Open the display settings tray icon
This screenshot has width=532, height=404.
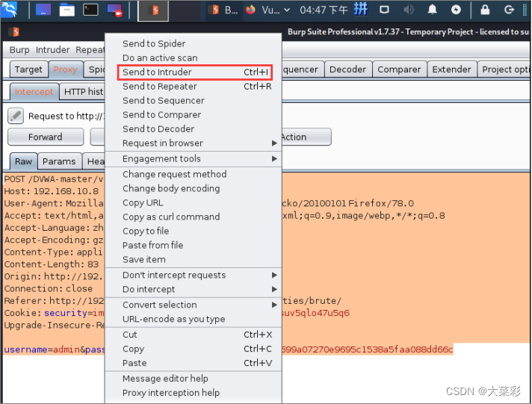coord(384,10)
